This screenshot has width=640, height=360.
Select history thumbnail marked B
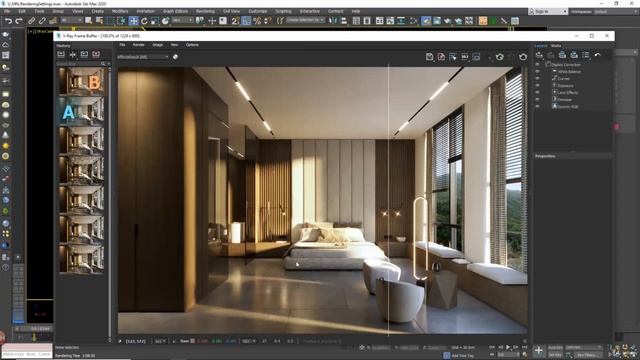pyautogui.click(x=82, y=81)
